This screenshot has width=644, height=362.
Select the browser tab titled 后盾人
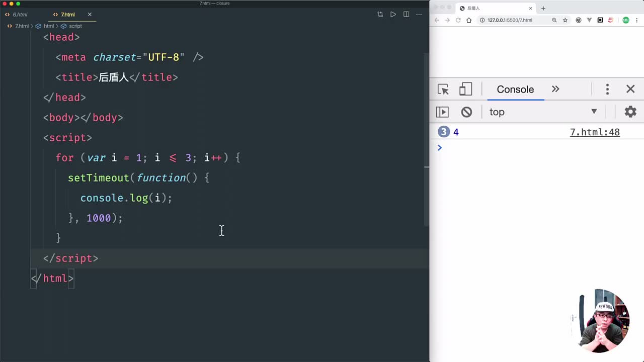(496, 8)
